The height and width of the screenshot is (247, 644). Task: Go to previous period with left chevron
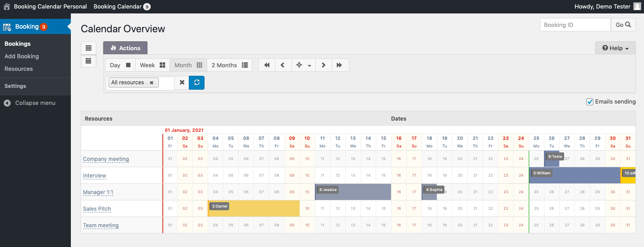(x=283, y=65)
